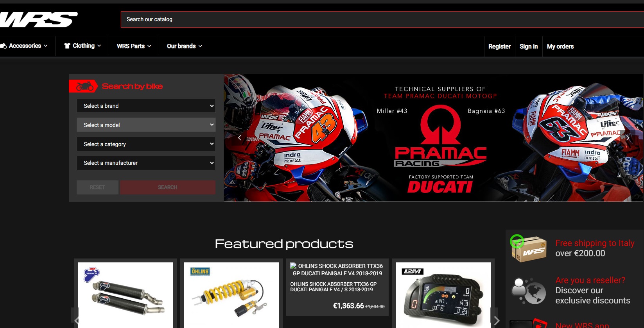Go to next banner slide arrow

tap(628, 138)
